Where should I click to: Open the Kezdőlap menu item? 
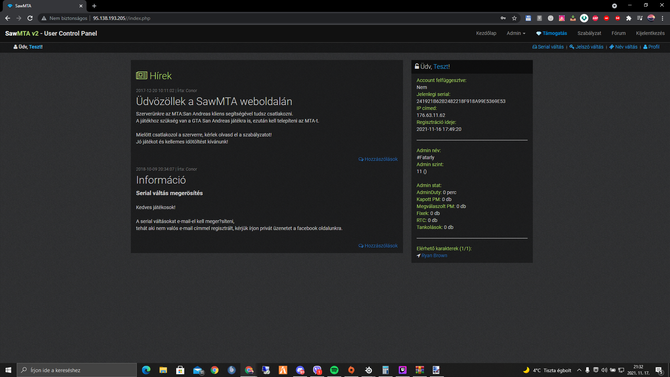486,33
